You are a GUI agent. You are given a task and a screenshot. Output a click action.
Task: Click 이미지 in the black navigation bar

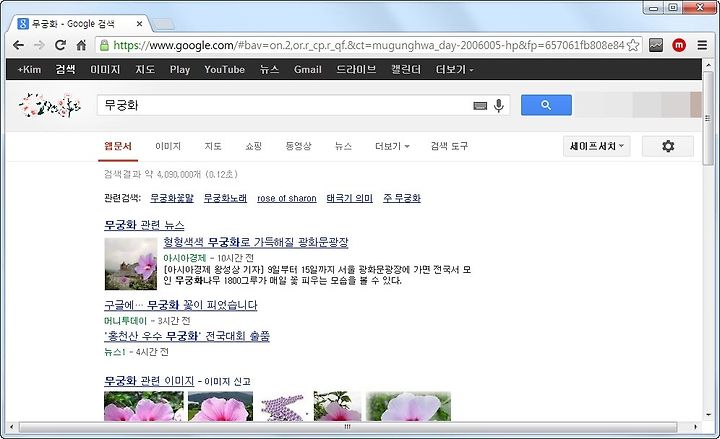coord(105,69)
